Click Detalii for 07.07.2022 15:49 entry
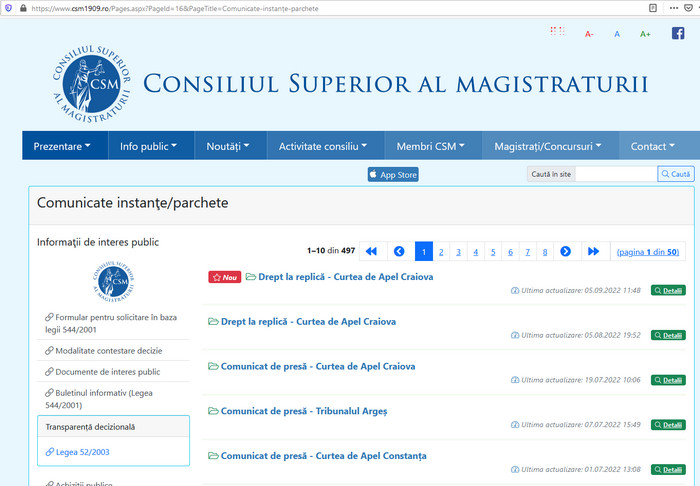700x486 pixels. click(668, 424)
